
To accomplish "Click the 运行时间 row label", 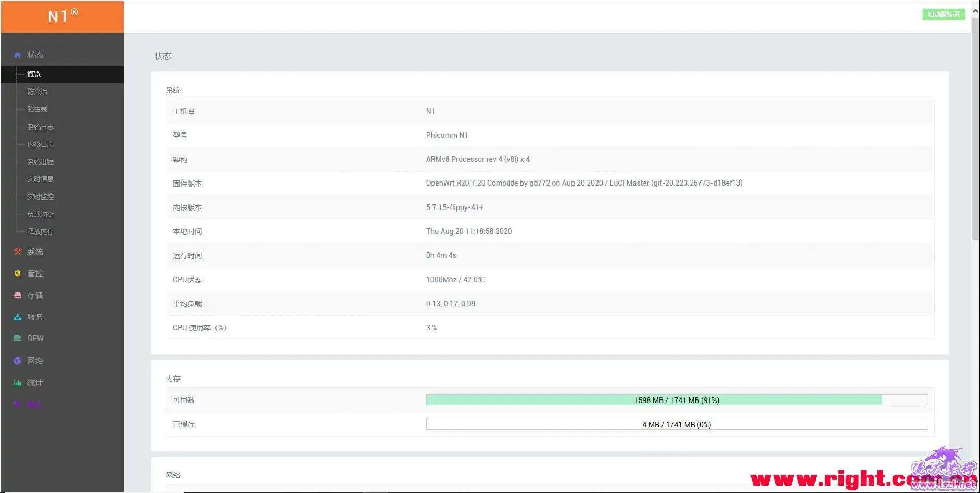I will (187, 256).
